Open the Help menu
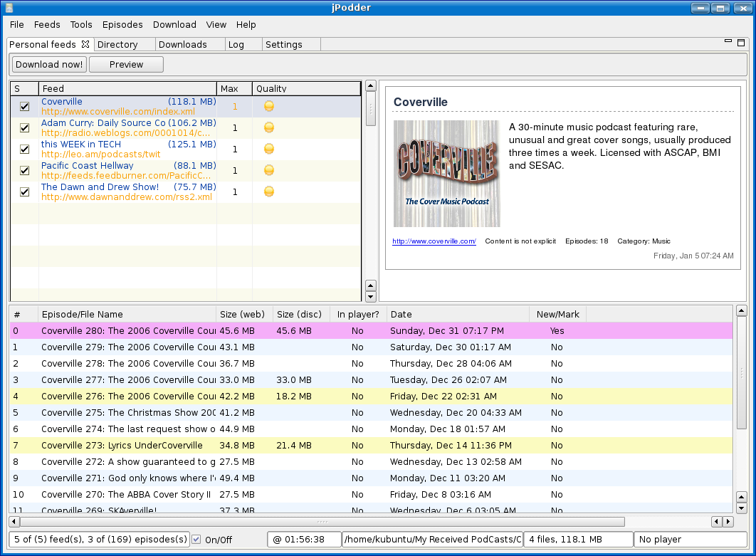Image resolution: width=756 pixels, height=556 pixels. pos(246,25)
